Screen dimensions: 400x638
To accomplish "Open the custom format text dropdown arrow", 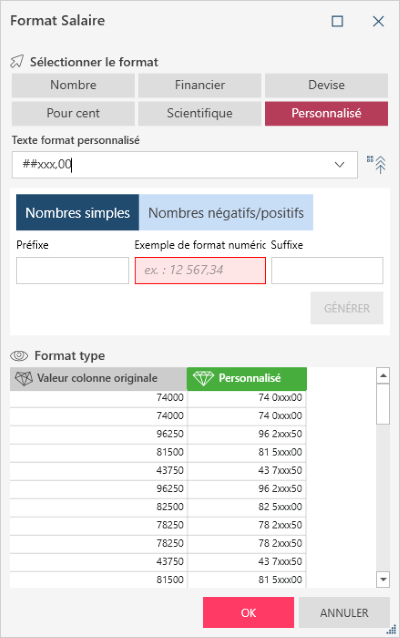I will click(339, 165).
